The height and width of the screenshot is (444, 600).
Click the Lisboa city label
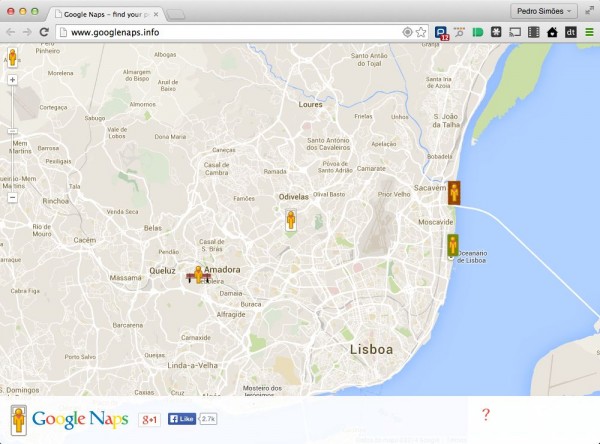(x=371, y=349)
